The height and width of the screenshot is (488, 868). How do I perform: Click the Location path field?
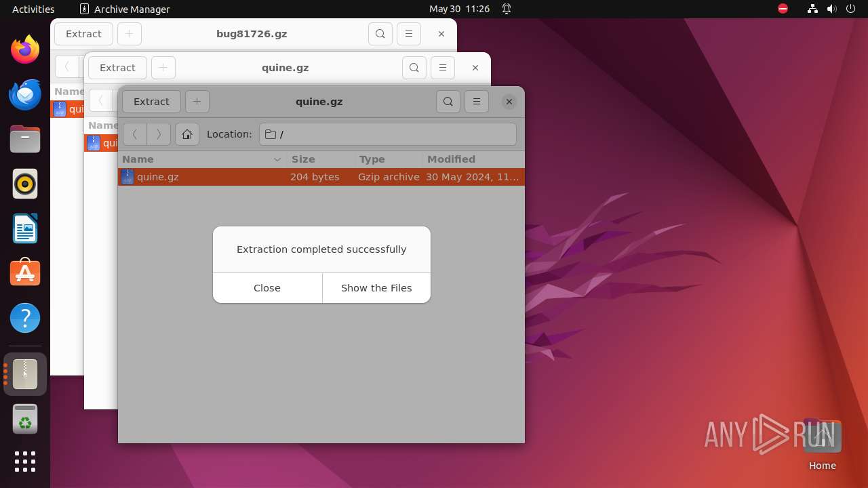(388, 134)
